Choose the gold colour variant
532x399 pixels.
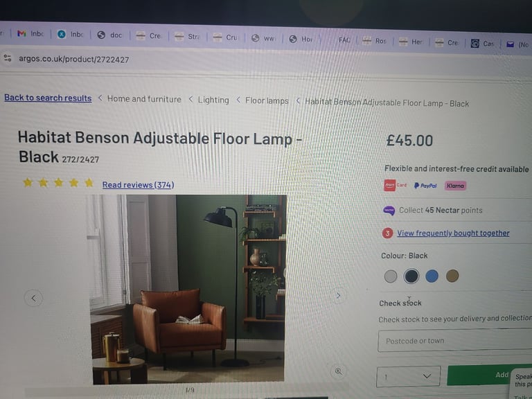pos(452,276)
